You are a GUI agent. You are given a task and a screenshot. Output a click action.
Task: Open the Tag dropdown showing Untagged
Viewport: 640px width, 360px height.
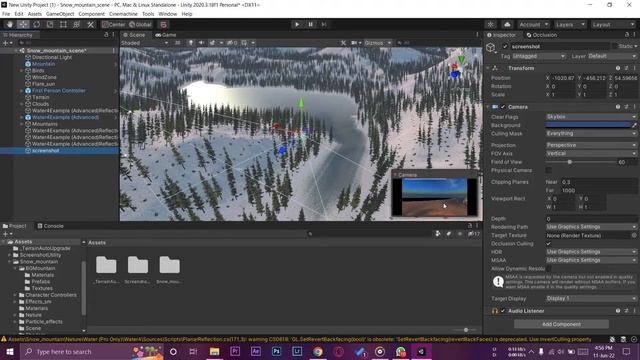click(539, 56)
